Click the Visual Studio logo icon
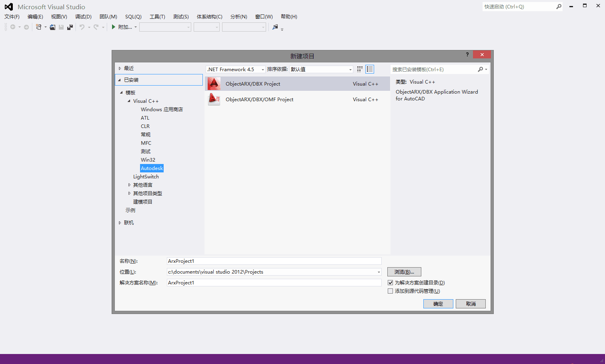 9,7
